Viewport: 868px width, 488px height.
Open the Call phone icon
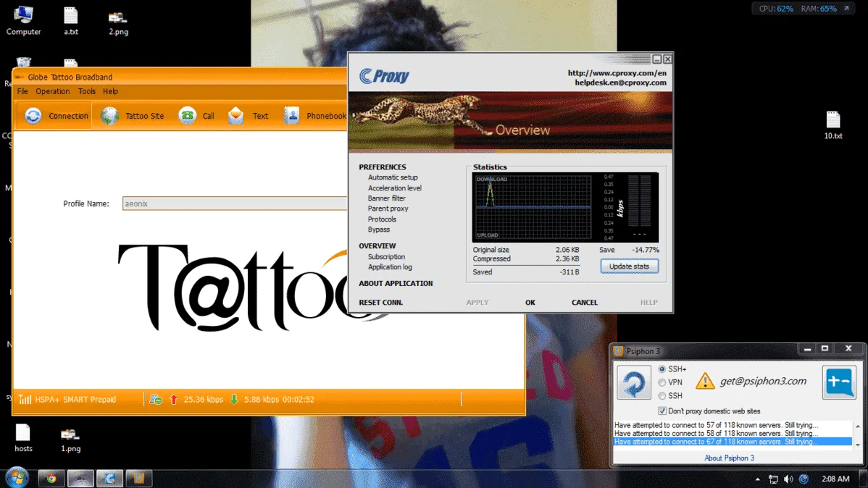coord(188,115)
